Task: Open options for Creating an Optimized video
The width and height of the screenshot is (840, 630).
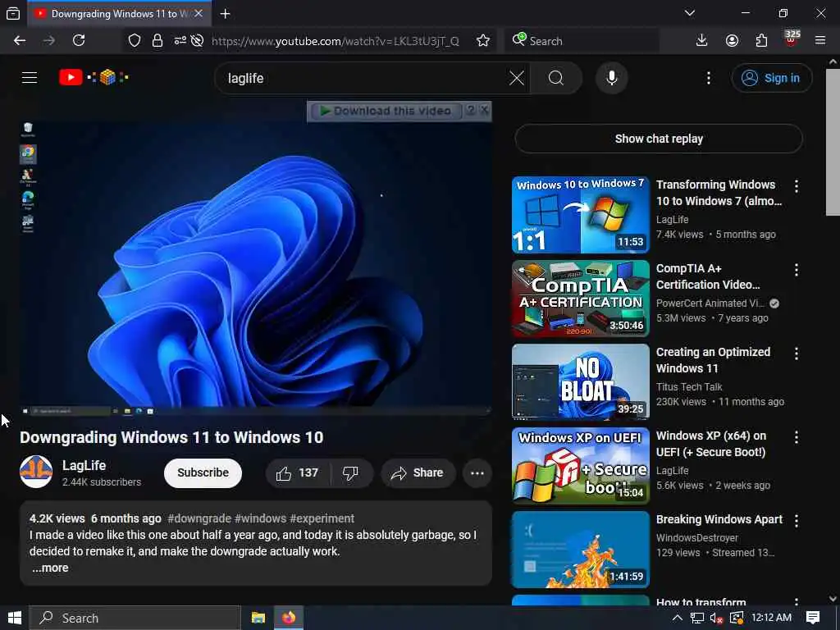Action: [x=797, y=353]
